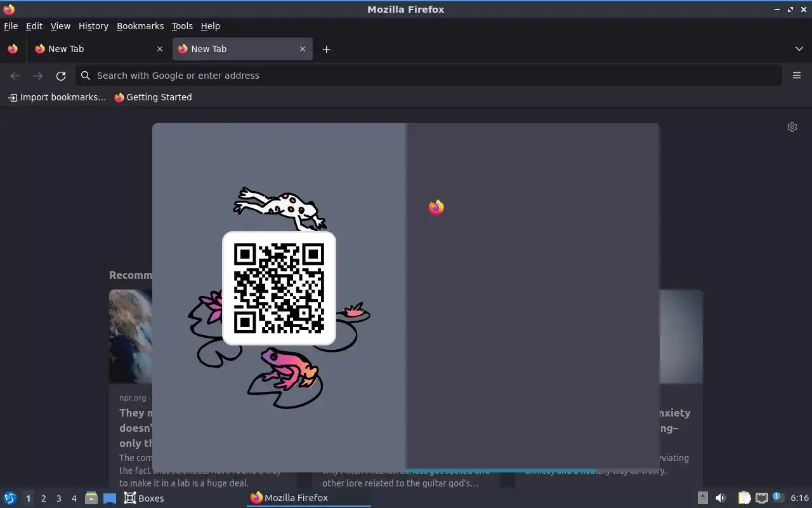Open the removable media eject tray icon
Screen dimensions: 812x508
[703, 498]
